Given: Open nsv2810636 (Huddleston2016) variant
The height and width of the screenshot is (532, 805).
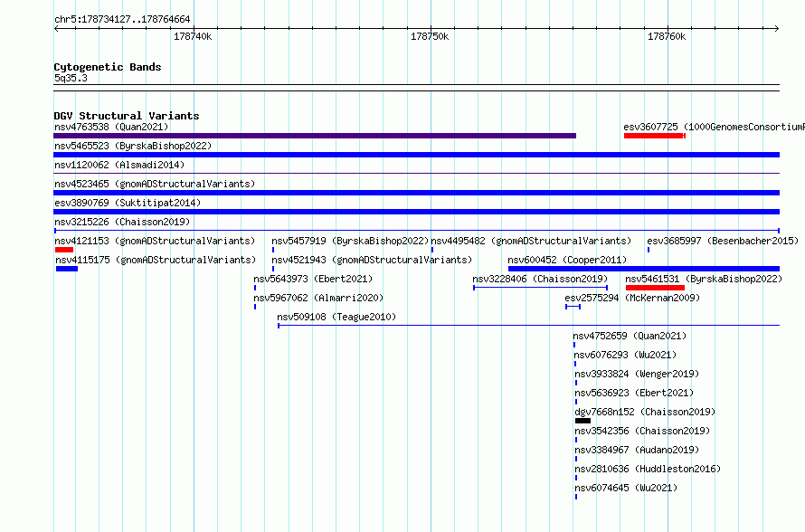Looking at the screenshot, I should pyautogui.click(x=648, y=469).
